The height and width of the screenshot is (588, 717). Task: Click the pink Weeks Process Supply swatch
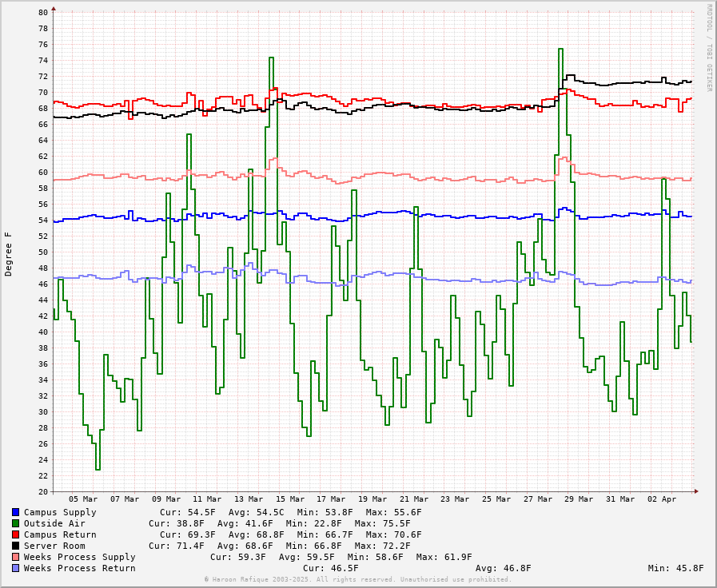(x=15, y=557)
